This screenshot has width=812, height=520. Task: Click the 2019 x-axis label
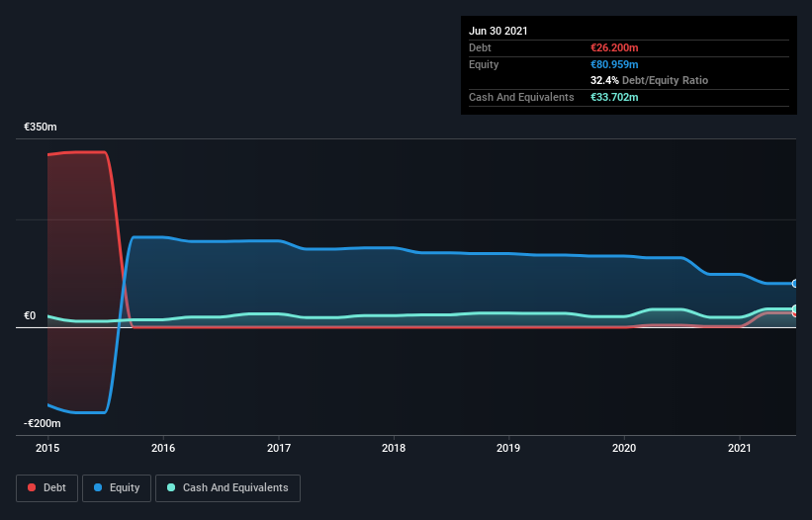508,448
